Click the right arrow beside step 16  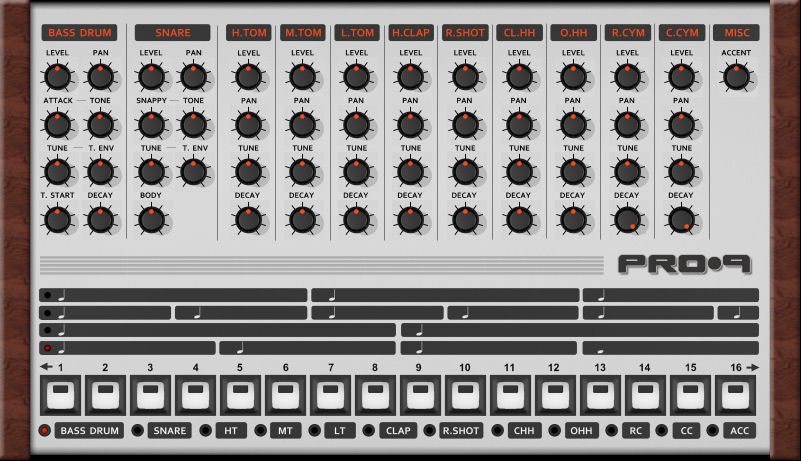(x=752, y=367)
